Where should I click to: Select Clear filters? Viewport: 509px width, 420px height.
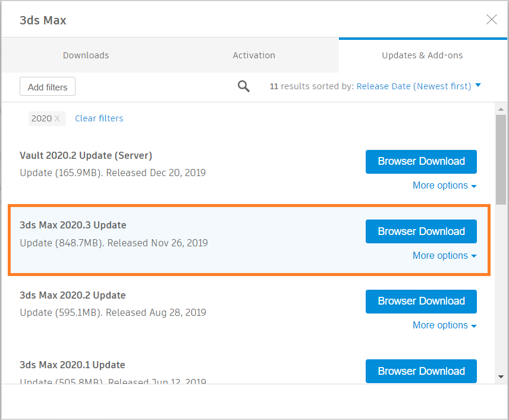pos(99,118)
